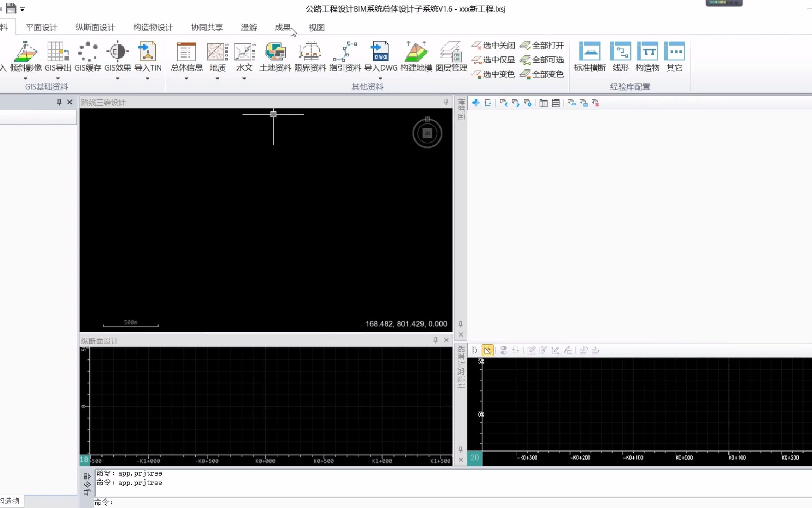Open the 漫游 ribbon tab
Screen dimensions: 812x508
pos(248,27)
